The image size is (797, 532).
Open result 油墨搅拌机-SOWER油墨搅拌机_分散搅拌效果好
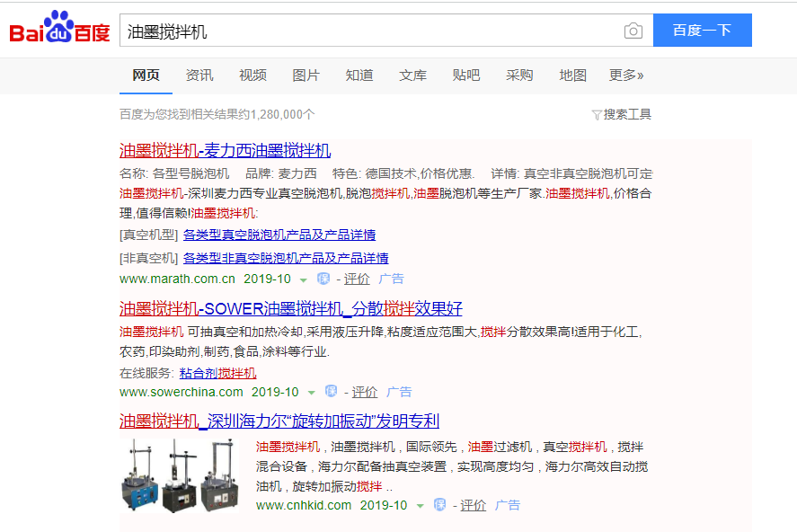(x=291, y=309)
